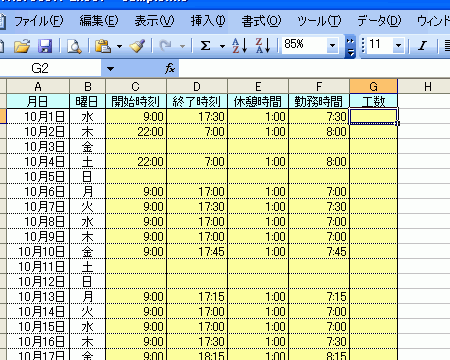
Task: Click end time 17:30 in 10月7日 row
Action: point(197,207)
